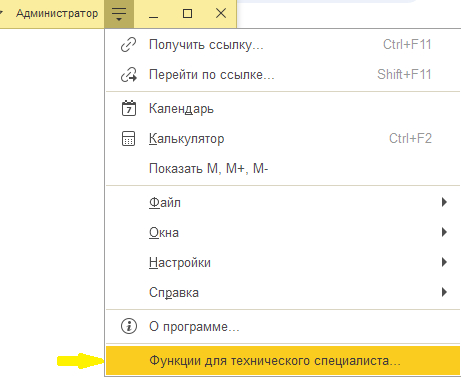Choose Перейти по ссылке... menu item
Viewport: 462px width, 377px height.
(x=283, y=75)
